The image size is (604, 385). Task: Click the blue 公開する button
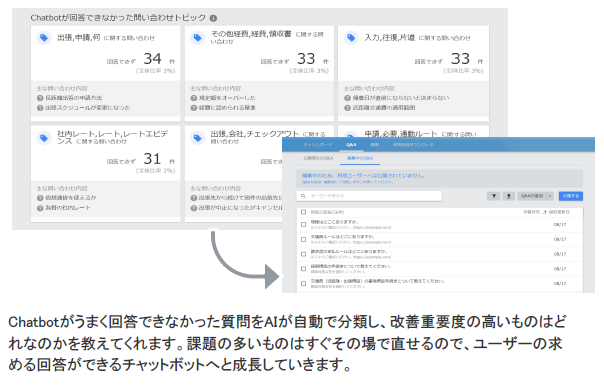(570, 196)
